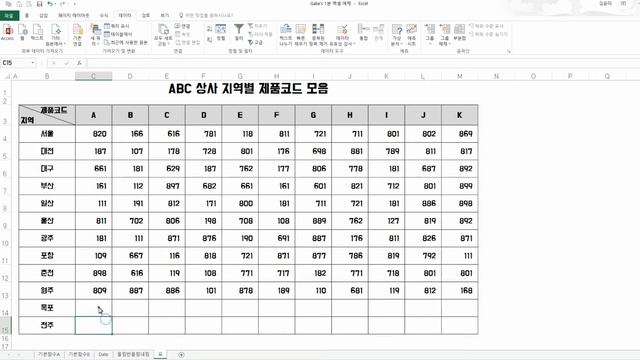The height and width of the screenshot is (360, 640).
Task: Switch to the Formulas (수식) tab
Action: pyautogui.click(x=104, y=16)
